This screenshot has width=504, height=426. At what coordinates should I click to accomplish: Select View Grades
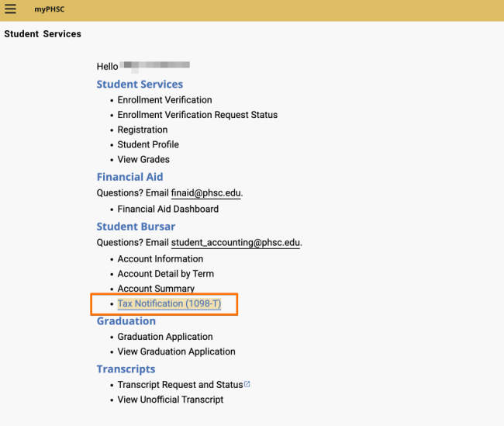click(143, 159)
